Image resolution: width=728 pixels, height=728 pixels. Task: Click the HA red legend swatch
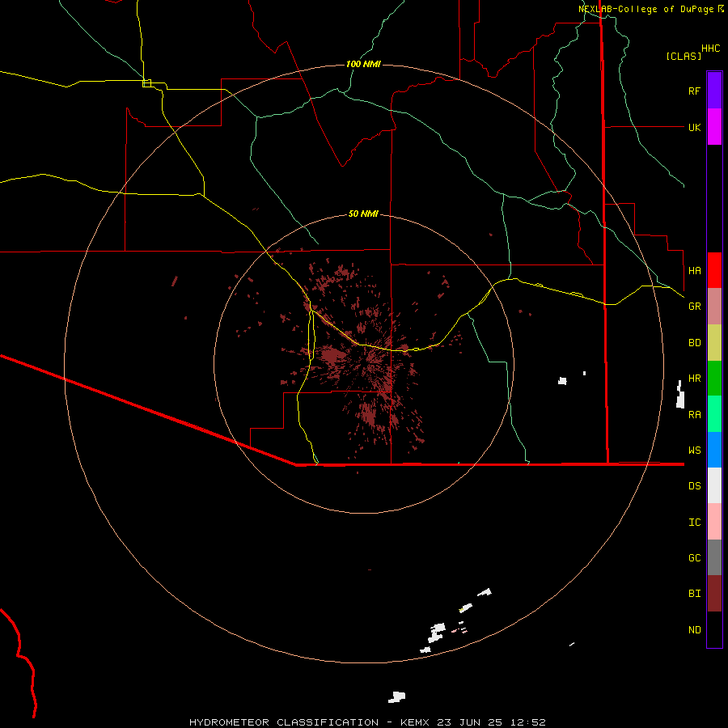click(x=714, y=270)
